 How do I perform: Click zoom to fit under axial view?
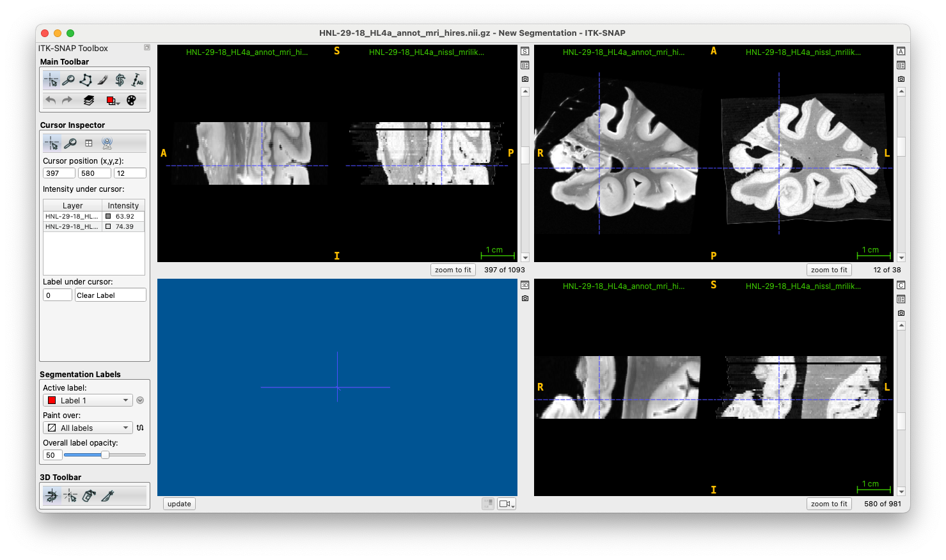(x=829, y=270)
